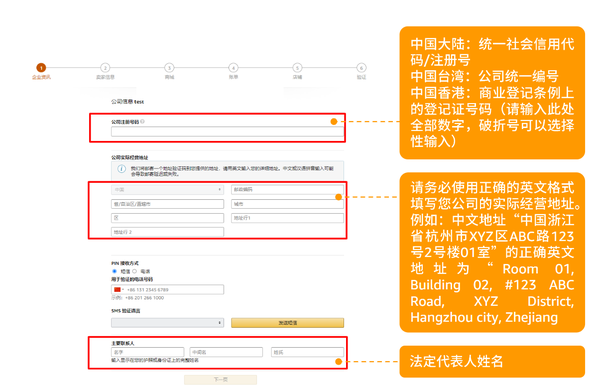This screenshot has width=600, height=387.
Task: Click the step 6 circle in the progress bar
Action: pos(361,68)
